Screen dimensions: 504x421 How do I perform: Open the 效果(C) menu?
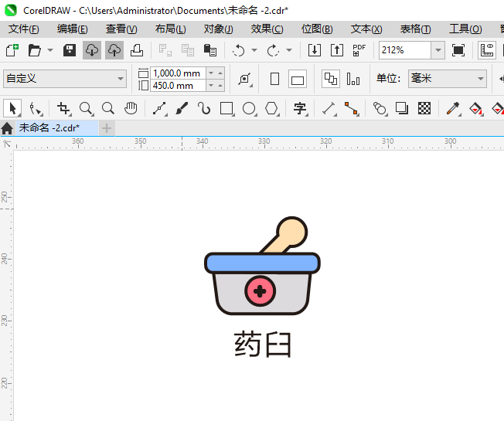[x=267, y=29]
